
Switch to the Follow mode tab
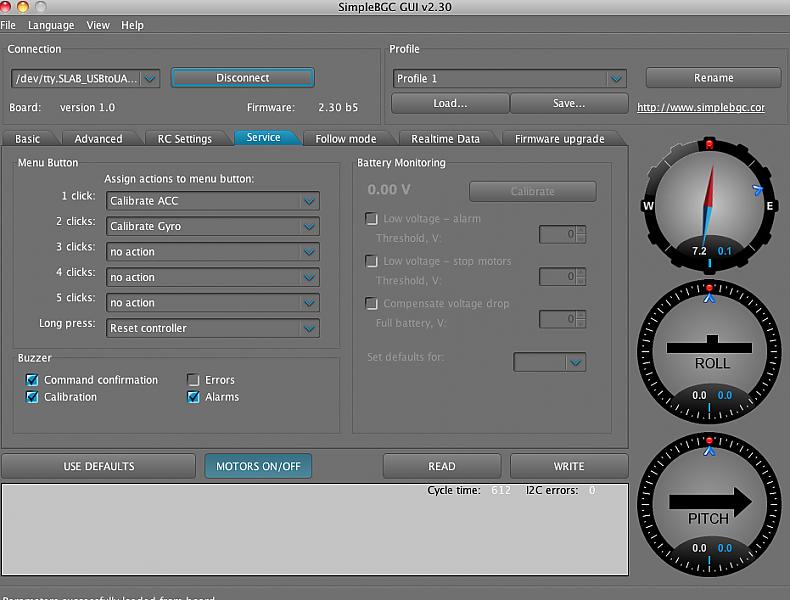(x=346, y=139)
